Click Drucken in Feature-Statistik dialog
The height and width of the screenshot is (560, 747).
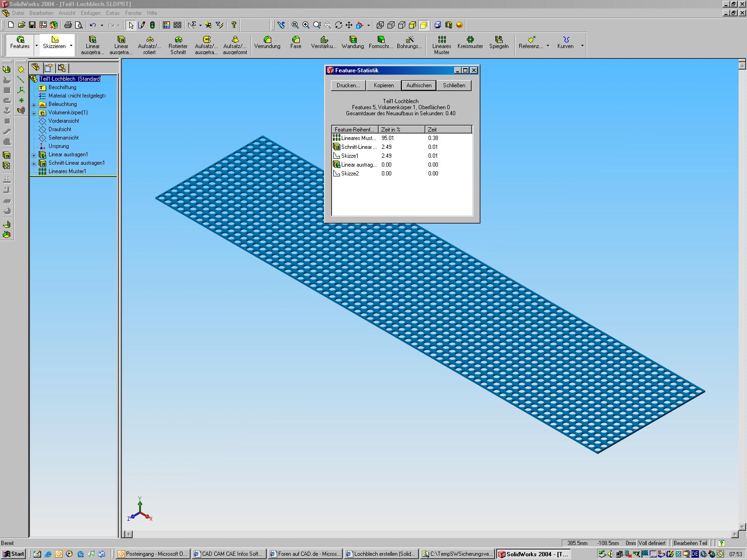[x=348, y=85]
